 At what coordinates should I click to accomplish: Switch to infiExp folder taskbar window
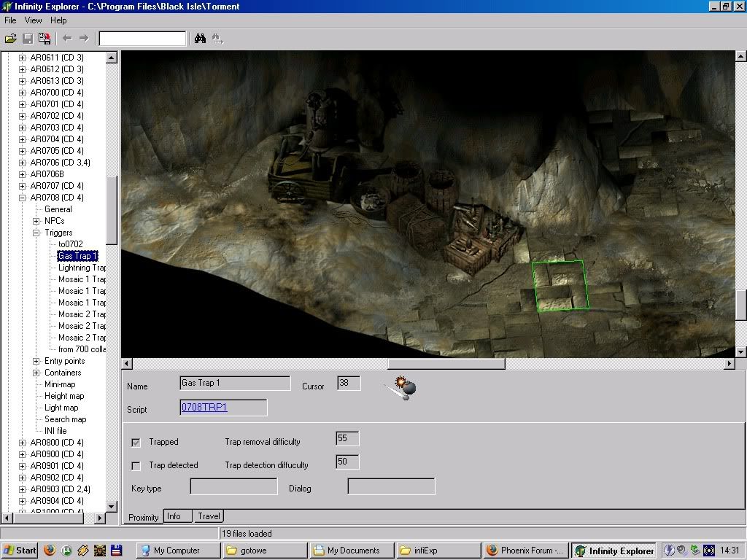coord(438,551)
